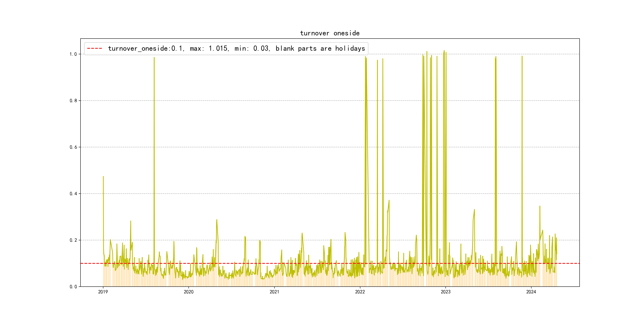Screen dimensions: 644x322
Task: Click the chart title 'turnover oneside'
Action: coord(330,33)
